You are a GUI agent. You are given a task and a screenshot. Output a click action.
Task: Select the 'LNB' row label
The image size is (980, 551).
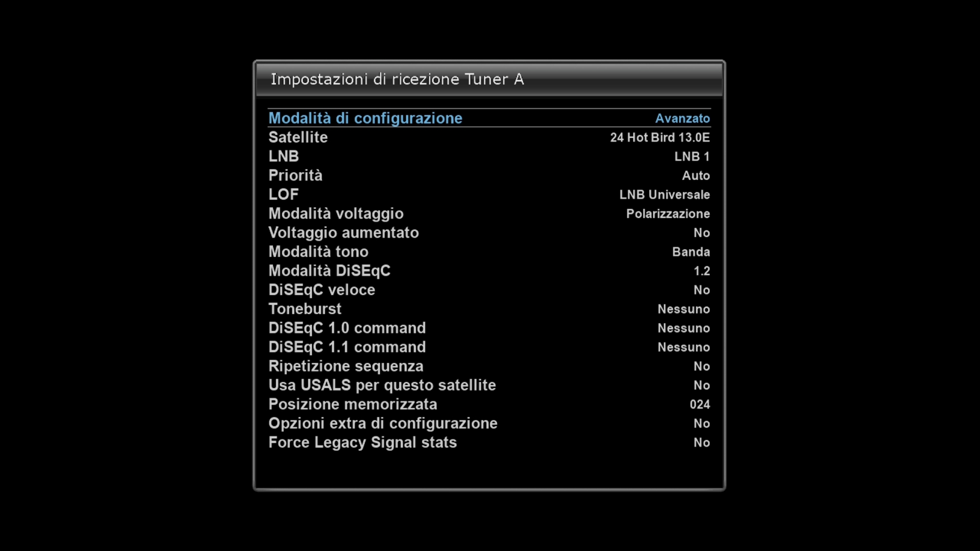point(284,156)
